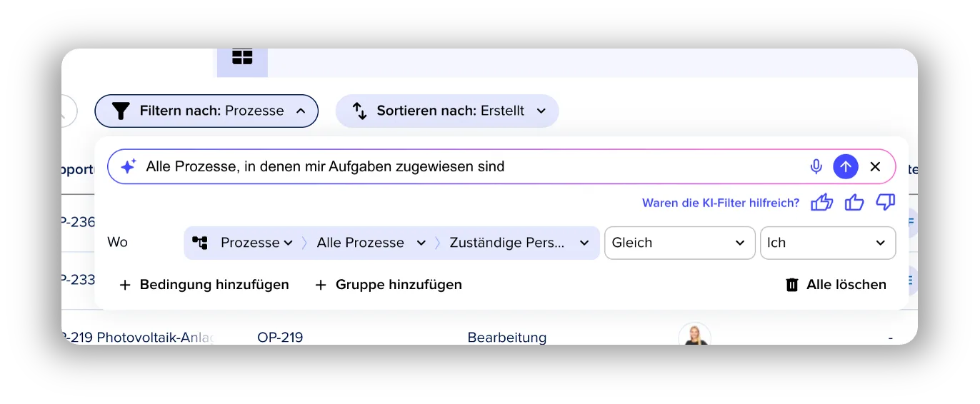Click the AI sparkle icon in search field
Screen dimensions: 980x404
pyautogui.click(x=128, y=167)
